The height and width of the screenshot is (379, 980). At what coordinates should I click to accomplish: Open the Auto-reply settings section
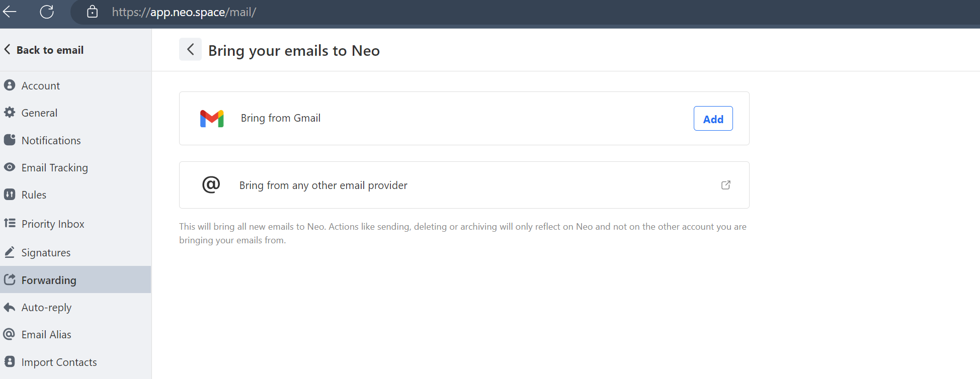75,307
